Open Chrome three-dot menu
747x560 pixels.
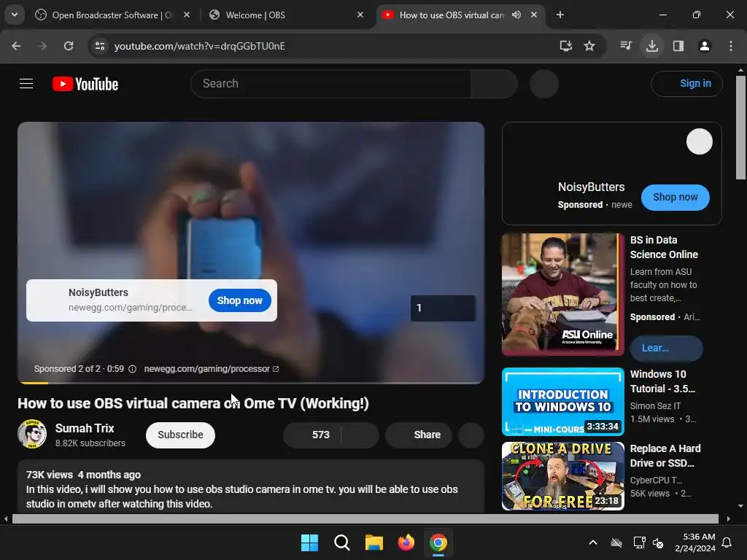(731, 46)
